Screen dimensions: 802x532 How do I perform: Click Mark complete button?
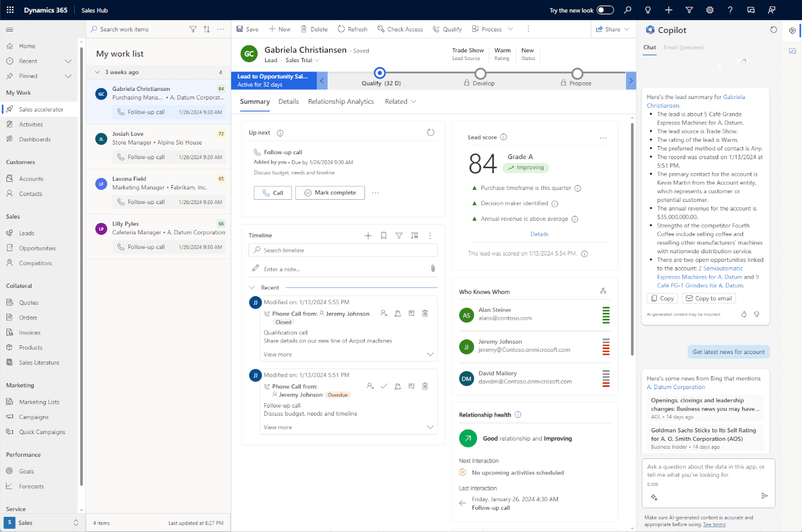330,193
